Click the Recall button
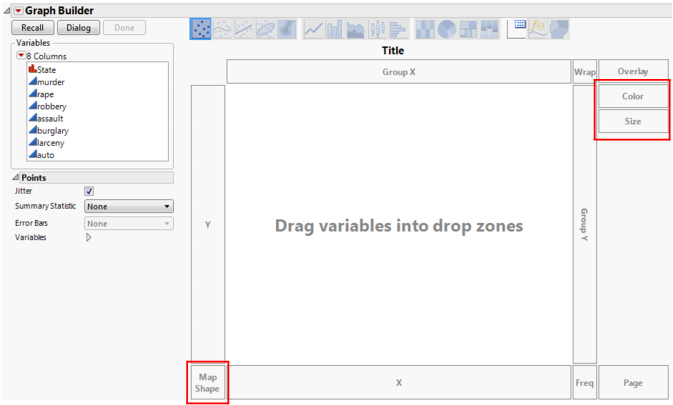This screenshot has width=673, height=405. tap(33, 27)
